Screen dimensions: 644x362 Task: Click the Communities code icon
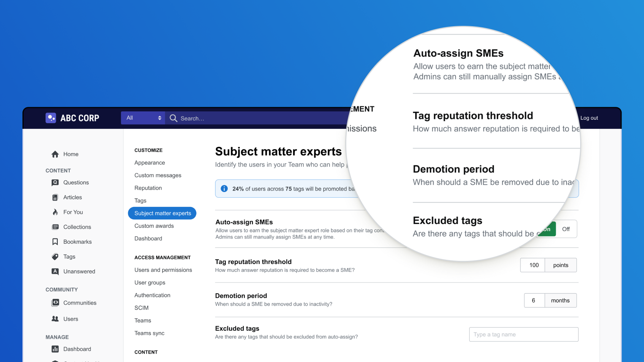[x=55, y=303]
